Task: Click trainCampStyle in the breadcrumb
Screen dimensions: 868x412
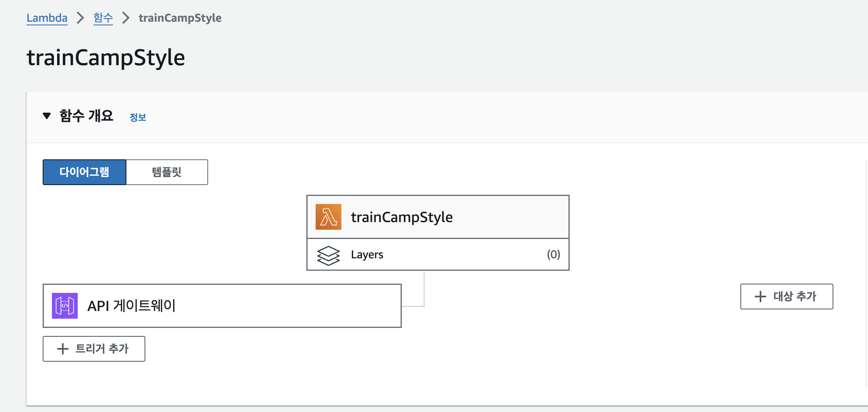Action: click(180, 18)
